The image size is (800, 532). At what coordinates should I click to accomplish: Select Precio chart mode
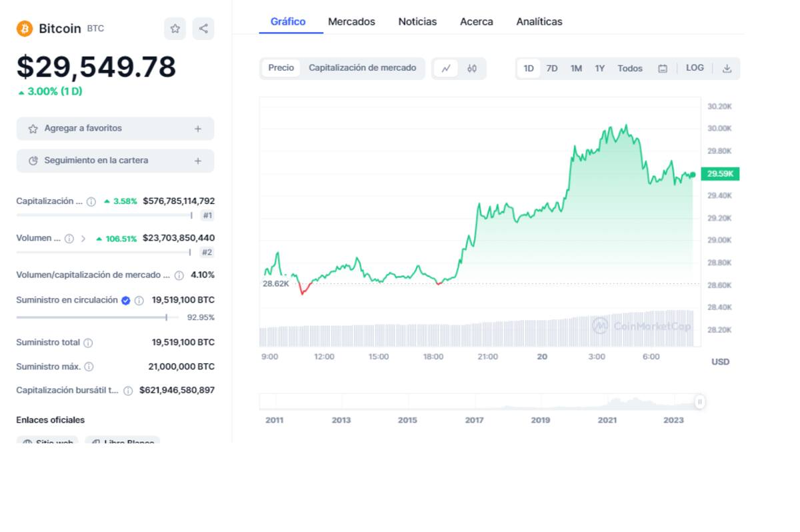[x=281, y=68]
